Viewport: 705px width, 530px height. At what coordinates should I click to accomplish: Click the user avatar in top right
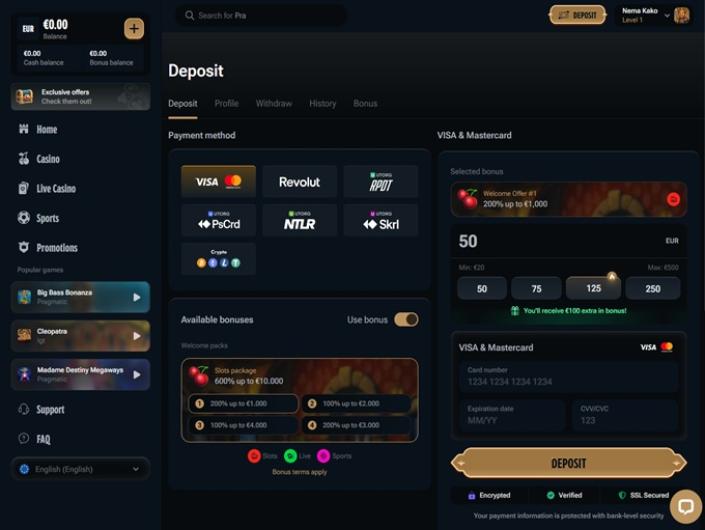click(682, 15)
